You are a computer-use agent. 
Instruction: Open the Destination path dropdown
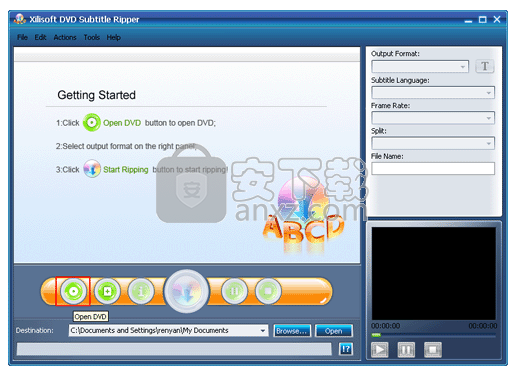262,331
